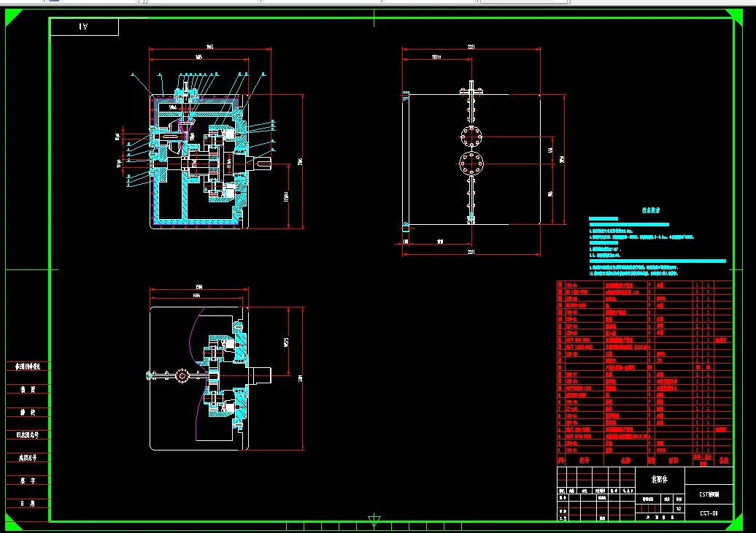Click the 代号 column header in the parts list
This screenshot has height=533, width=756.
click(x=585, y=461)
